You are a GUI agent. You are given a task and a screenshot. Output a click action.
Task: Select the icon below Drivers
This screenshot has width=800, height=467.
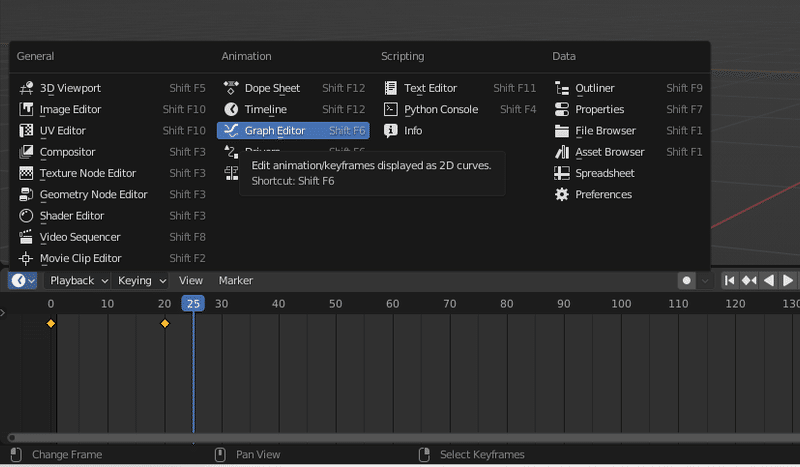231,173
